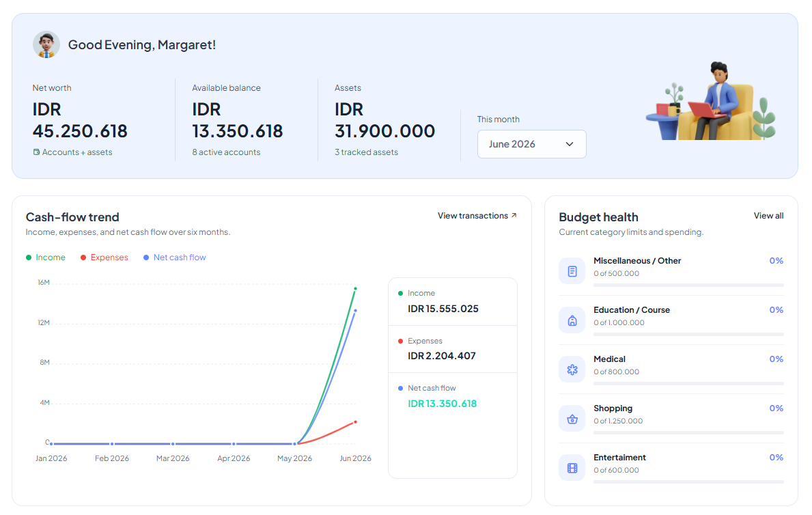Image resolution: width=812 pixels, height=515 pixels.
Task: Click the Entertaiment budget progress bar
Action: coord(689,482)
